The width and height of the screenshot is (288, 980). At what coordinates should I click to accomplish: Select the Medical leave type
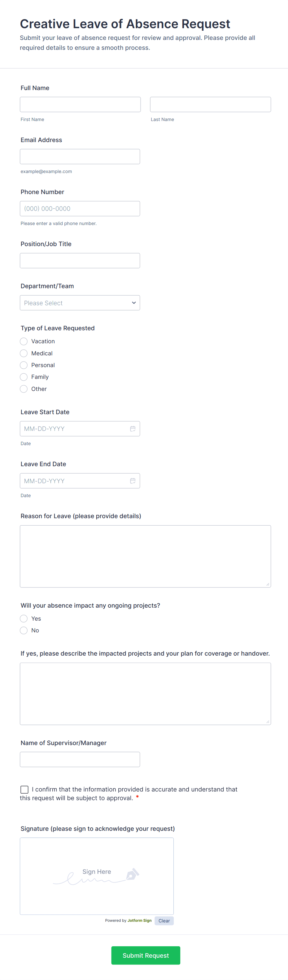click(x=24, y=353)
